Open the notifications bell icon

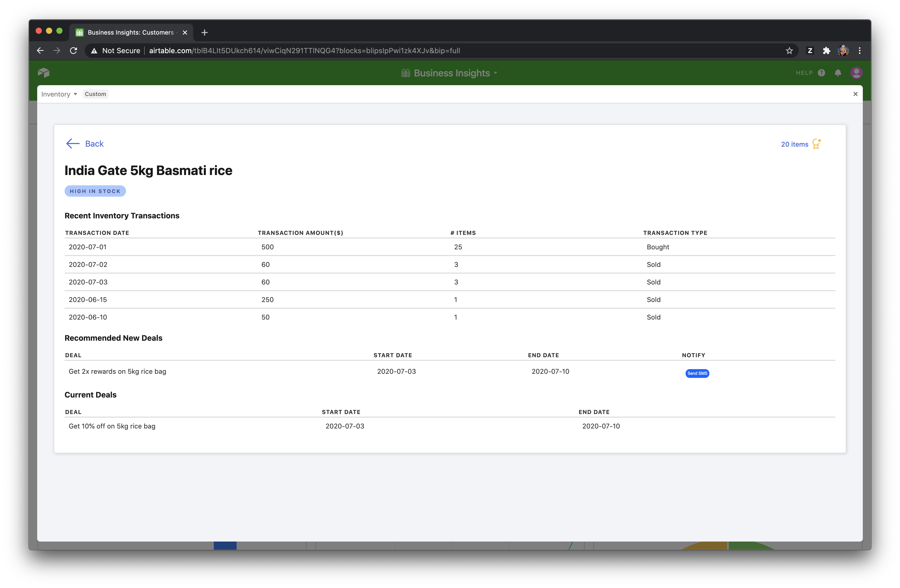pos(838,73)
